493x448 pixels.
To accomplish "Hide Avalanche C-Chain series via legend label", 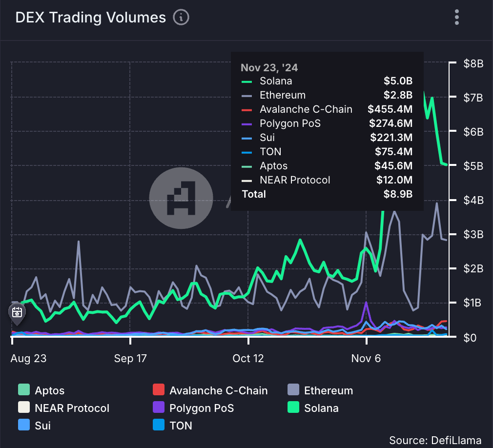I will coord(219,390).
